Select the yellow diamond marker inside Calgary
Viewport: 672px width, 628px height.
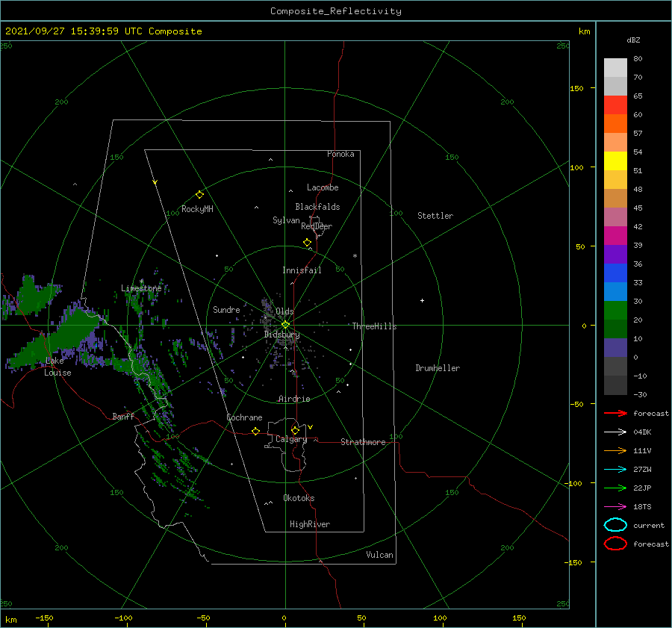tap(295, 430)
